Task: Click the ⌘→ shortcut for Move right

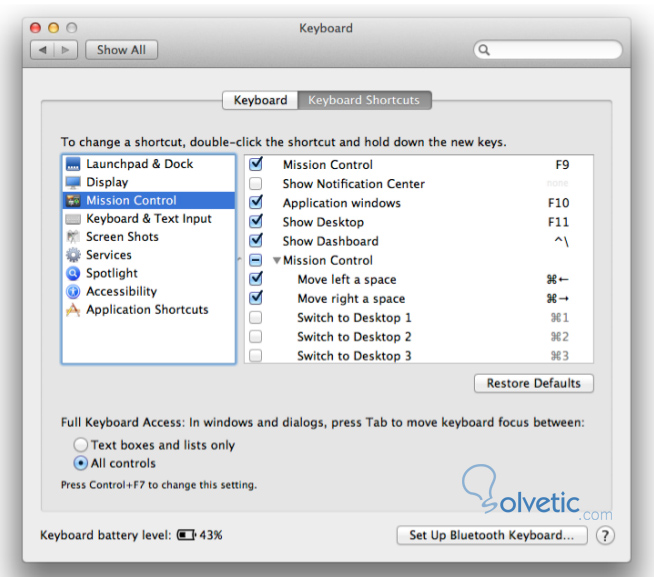Action: 558,299
